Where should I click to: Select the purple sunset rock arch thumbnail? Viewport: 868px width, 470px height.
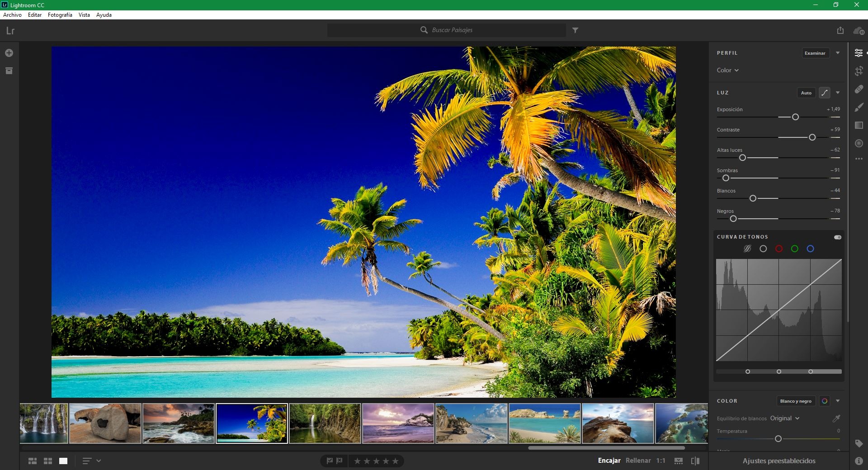tap(398, 423)
